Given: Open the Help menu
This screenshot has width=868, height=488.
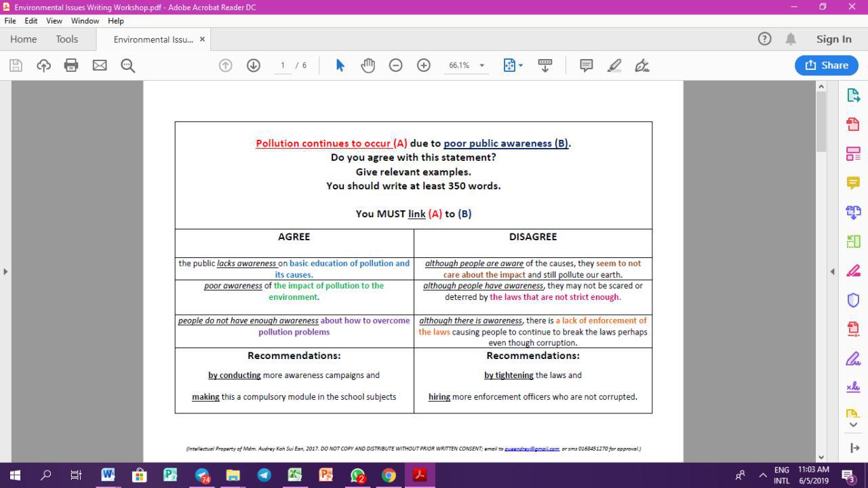Looking at the screenshot, I should click(x=116, y=21).
